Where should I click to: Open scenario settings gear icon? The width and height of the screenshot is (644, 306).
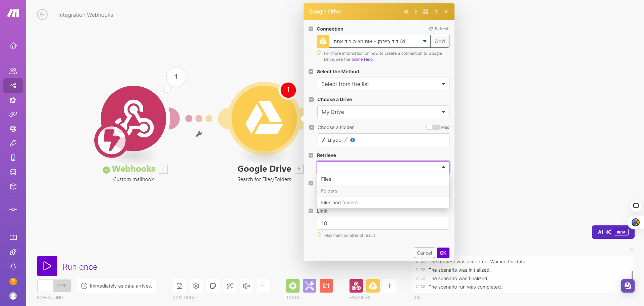[x=196, y=286]
